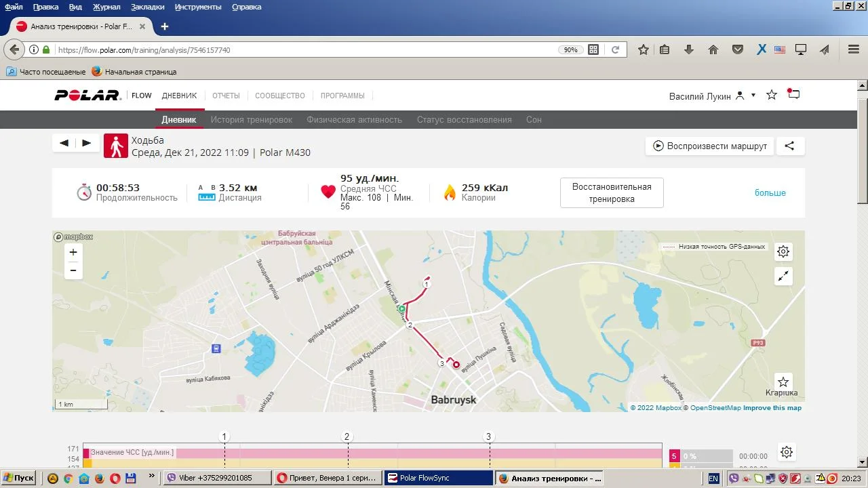Open the Инструменты menu
This screenshot has width=868, height=488.
[x=198, y=7]
